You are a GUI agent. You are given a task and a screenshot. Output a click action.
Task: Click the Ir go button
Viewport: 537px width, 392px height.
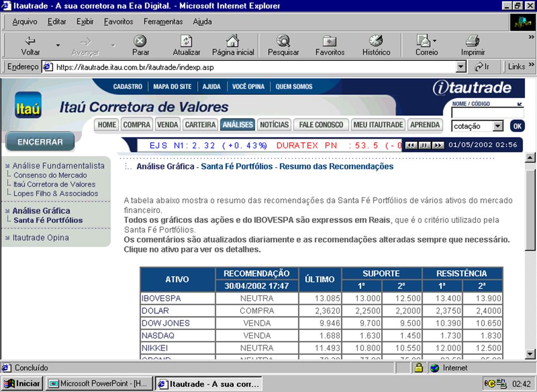click(x=482, y=67)
